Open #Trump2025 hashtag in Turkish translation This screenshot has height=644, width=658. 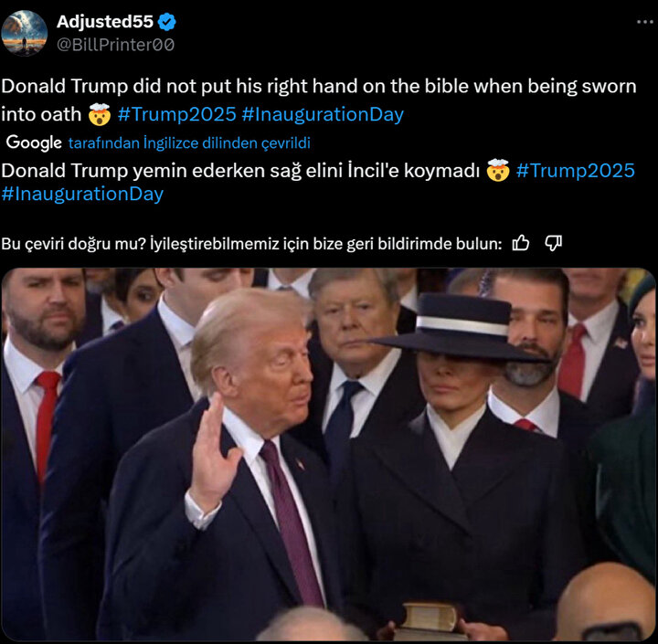point(576,170)
